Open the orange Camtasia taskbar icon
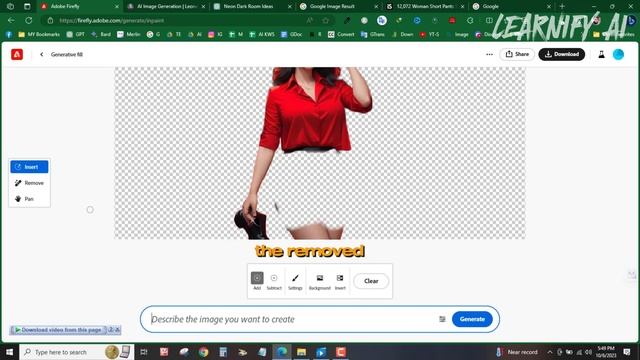 (x=341, y=352)
